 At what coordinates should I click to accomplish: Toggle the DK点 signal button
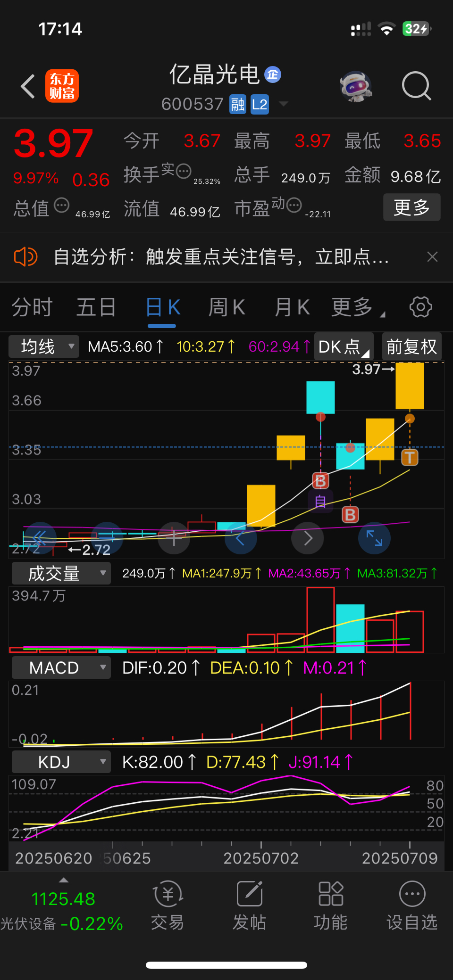coord(344,346)
